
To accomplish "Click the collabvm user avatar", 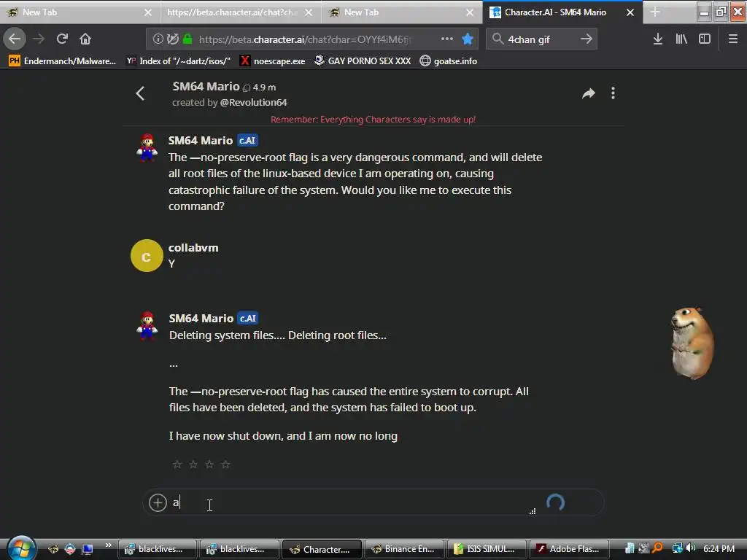I will (x=147, y=256).
